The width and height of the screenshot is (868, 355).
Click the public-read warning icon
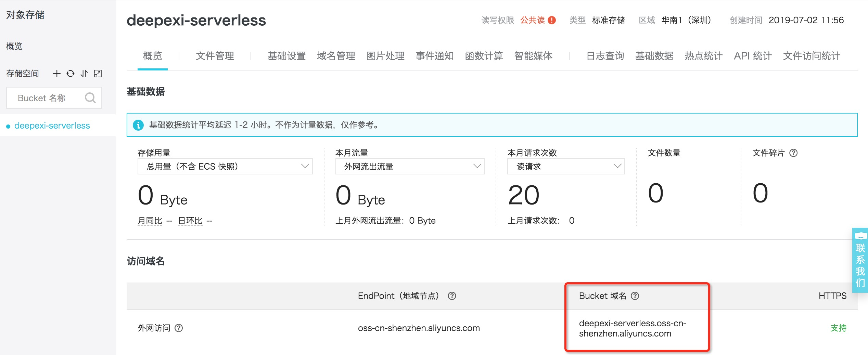coord(552,20)
